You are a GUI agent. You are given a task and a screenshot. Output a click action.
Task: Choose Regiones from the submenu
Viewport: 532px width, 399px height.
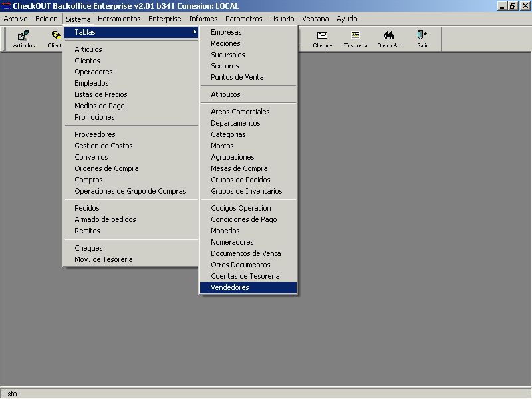tap(248, 43)
